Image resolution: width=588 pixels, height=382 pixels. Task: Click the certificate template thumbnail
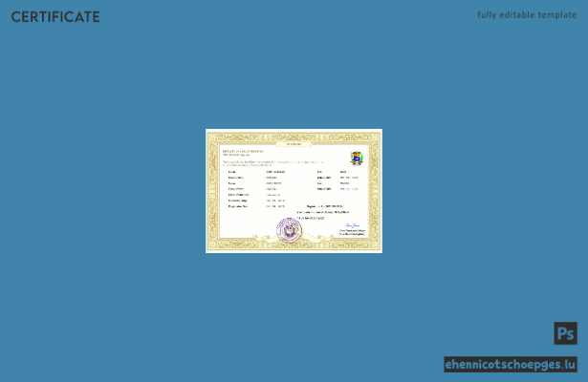coord(294,191)
